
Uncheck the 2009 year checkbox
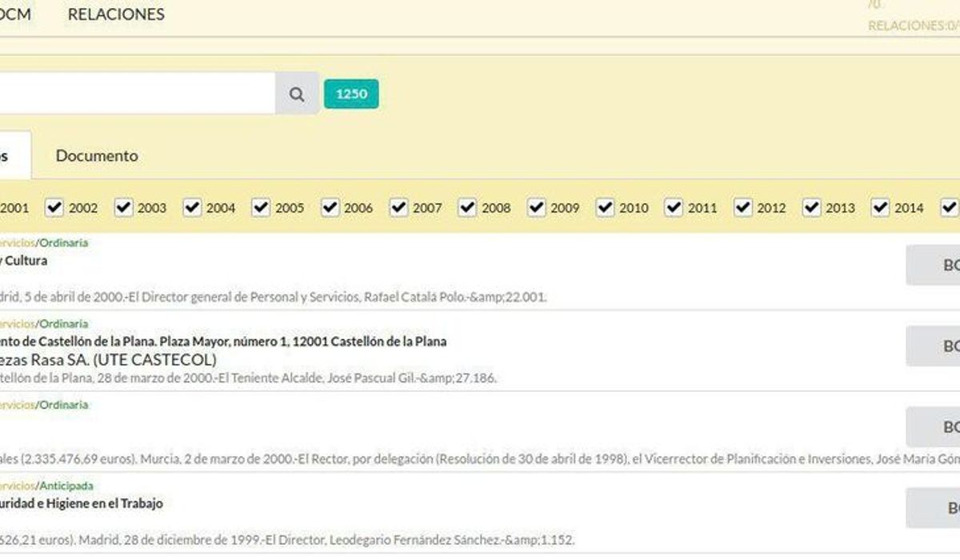[536, 207]
